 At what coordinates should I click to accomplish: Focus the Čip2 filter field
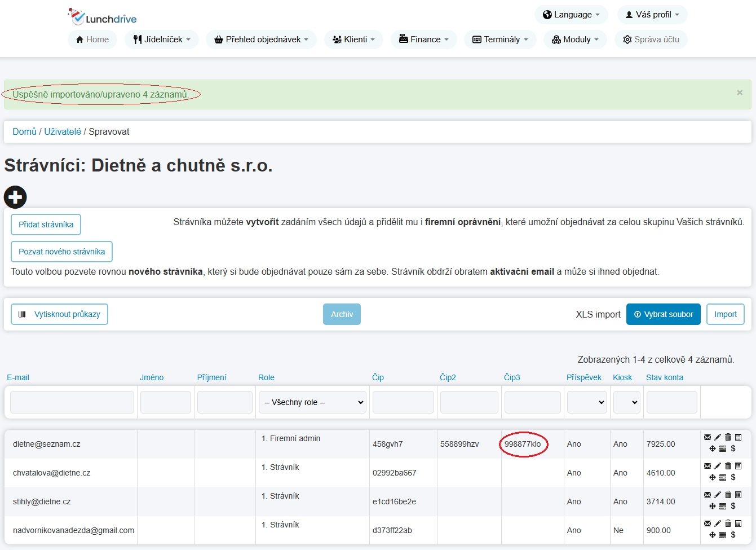(x=469, y=402)
